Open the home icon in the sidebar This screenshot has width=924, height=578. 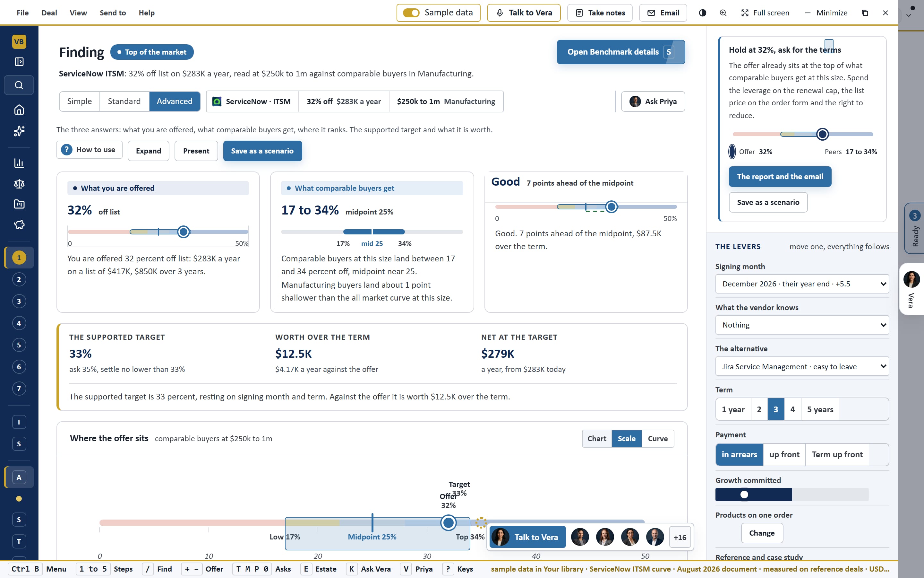point(19,110)
